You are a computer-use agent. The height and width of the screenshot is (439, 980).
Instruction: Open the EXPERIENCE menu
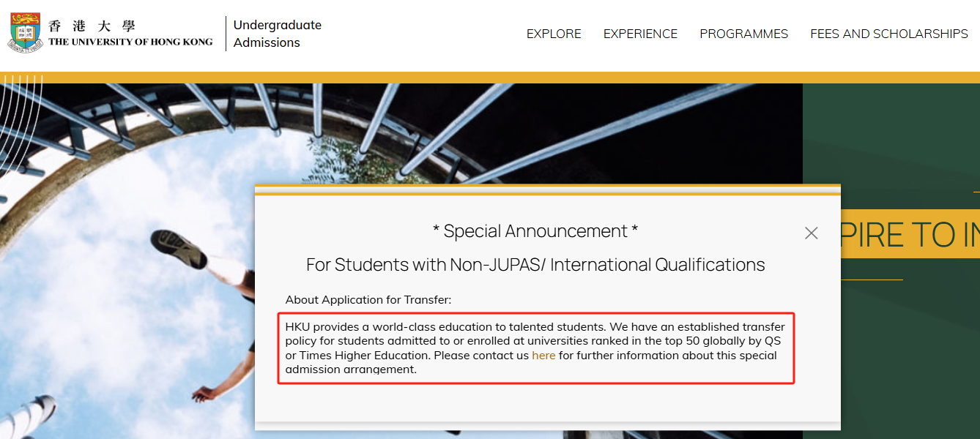pyautogui.click(x=640, y=34)
